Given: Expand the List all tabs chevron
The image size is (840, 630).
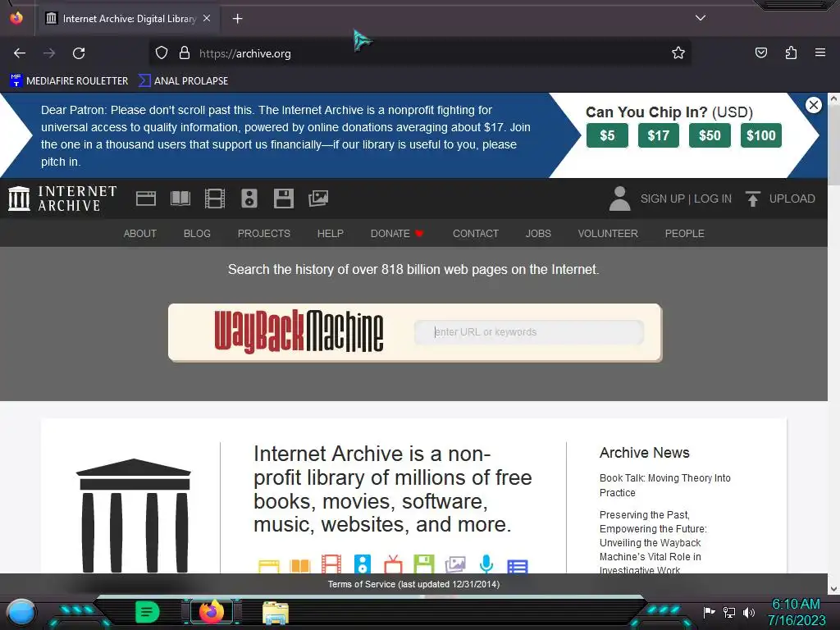Looking at the screenshot, I should (701, 18).
